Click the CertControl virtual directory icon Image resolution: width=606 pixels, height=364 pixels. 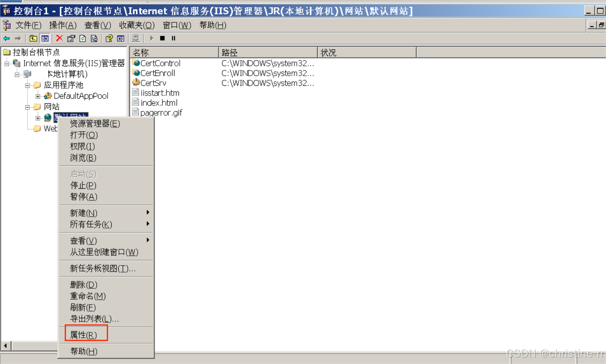point(136,63)
